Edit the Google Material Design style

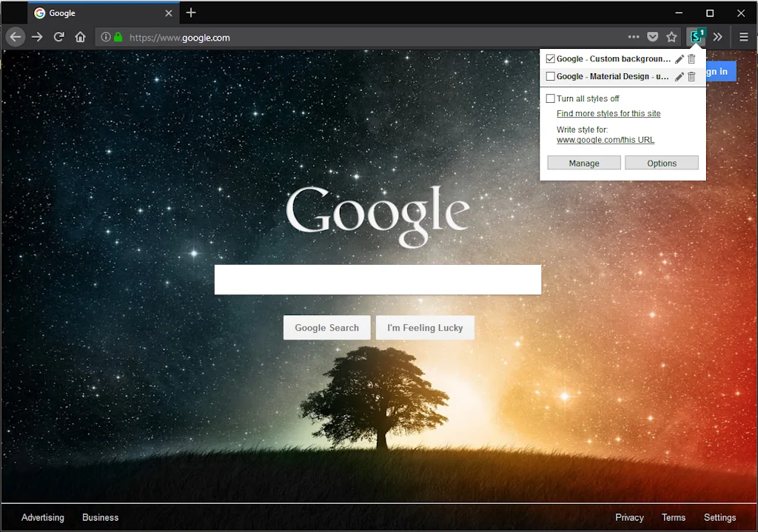tap(679, 77)
